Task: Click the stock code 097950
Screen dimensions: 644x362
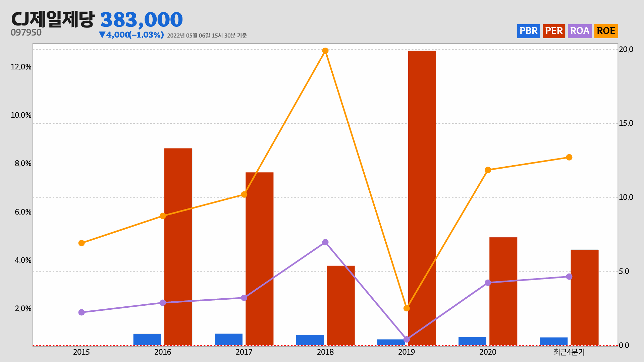Action: point(26,33)
